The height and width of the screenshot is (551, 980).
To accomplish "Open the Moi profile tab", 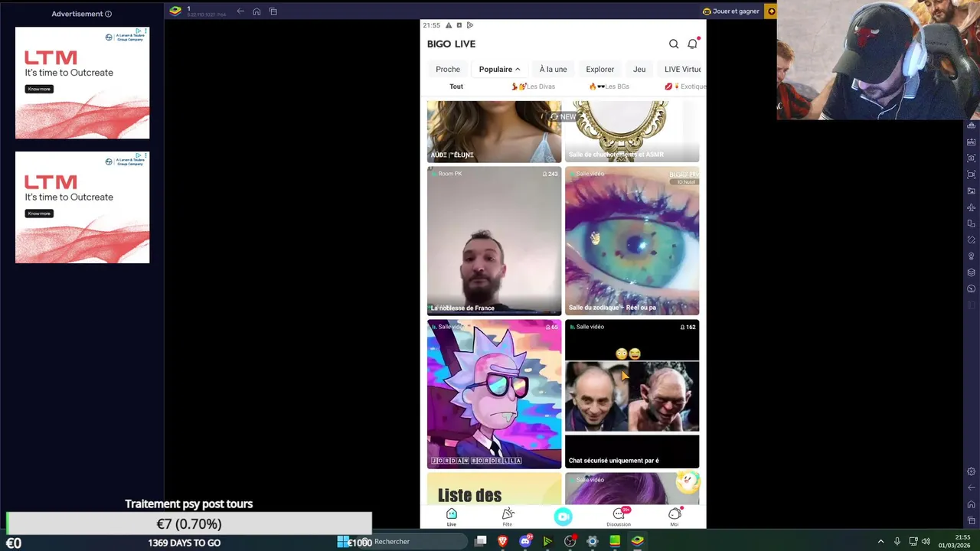I will (x=675, y=517).
